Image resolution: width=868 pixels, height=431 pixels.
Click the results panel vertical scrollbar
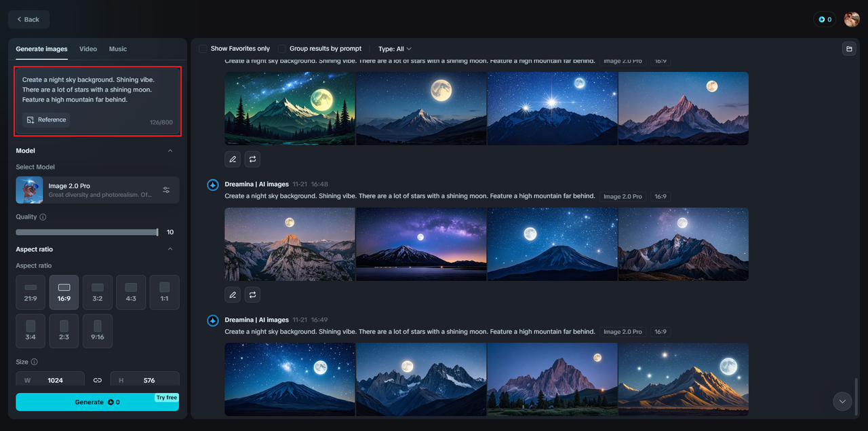856,397
